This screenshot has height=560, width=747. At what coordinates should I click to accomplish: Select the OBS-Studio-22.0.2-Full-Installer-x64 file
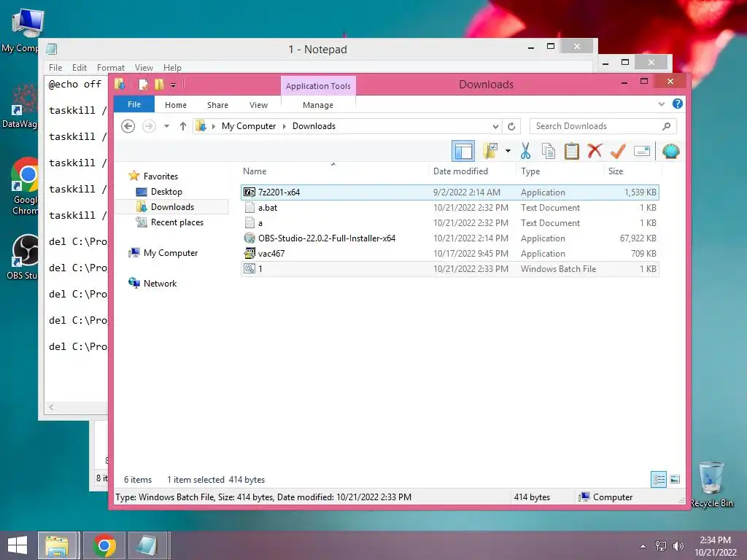(450, 238)
